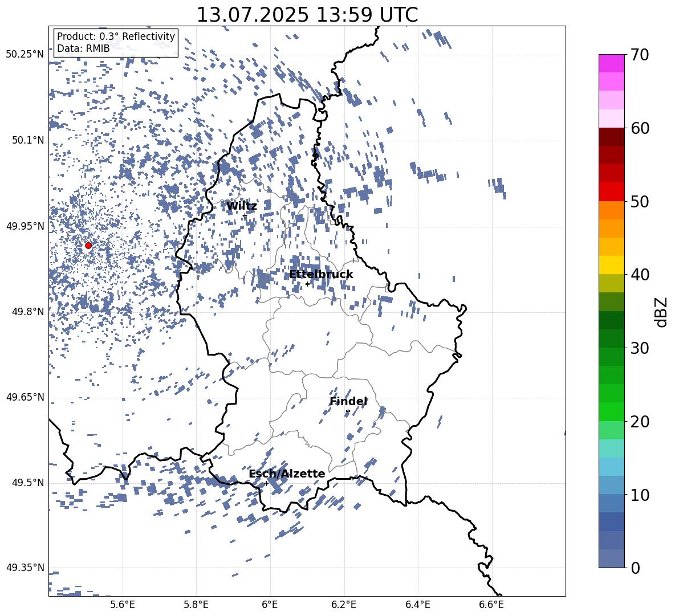675x616 pixels.
Task: Click the dark maroon colorbar segment below 60
Action: pyautogui.click(x=611, y=137)
